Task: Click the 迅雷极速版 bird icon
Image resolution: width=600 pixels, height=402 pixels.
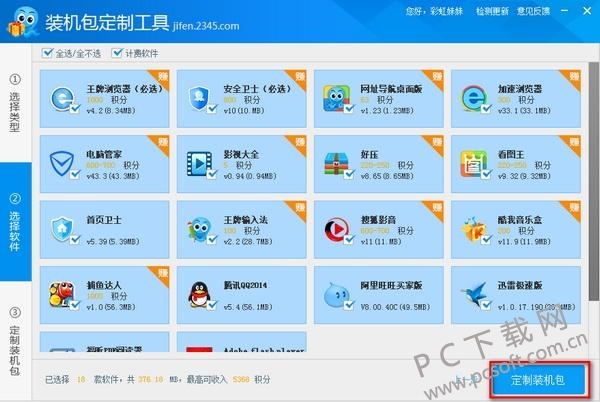Action: [472, 294]
